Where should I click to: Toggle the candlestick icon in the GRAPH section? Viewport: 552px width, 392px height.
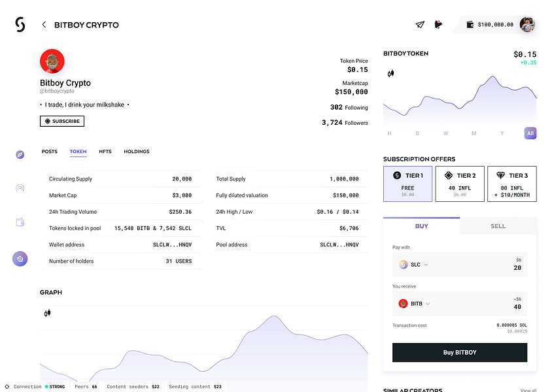(48, 313)
